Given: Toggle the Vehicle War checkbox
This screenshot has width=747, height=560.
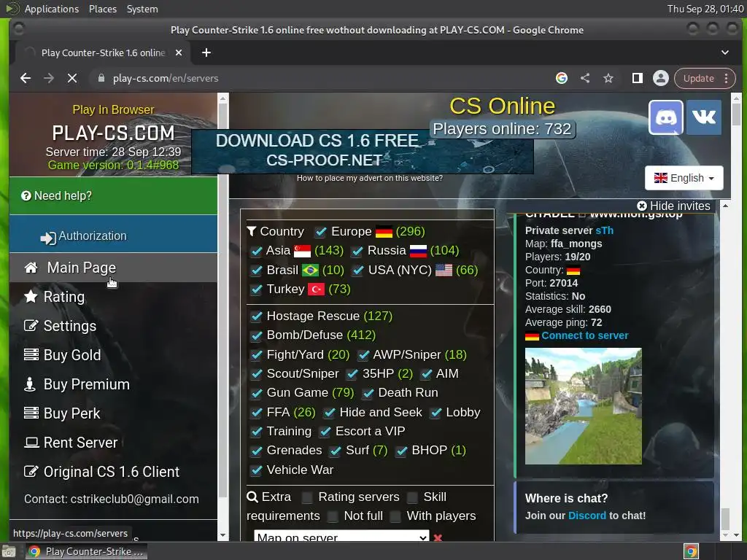Looking at the screenshot, I should (x=256, y=470).
